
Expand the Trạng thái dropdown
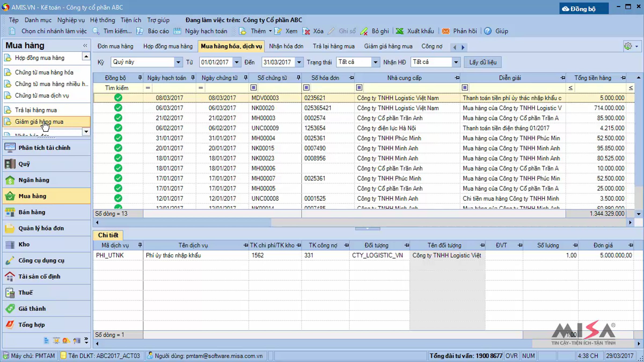(375, 62)
